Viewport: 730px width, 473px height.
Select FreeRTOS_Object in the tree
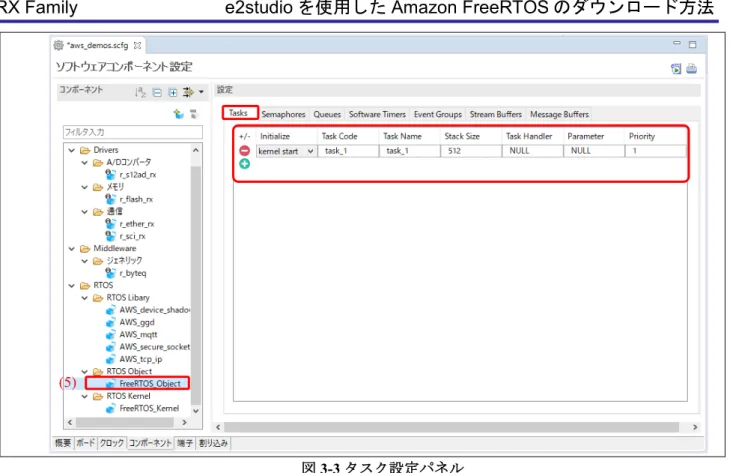coord(149,384)
